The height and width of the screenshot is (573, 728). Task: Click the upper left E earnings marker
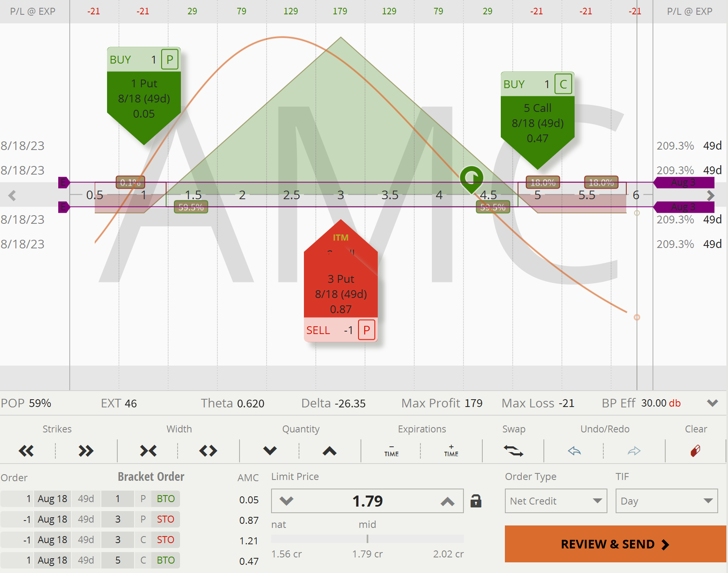coord(64,182)
